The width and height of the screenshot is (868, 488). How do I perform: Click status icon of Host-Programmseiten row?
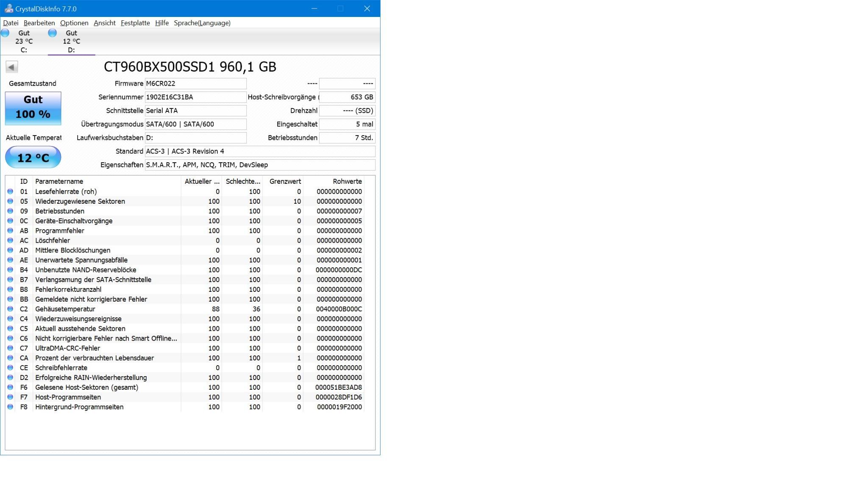(x=10, y=397)
